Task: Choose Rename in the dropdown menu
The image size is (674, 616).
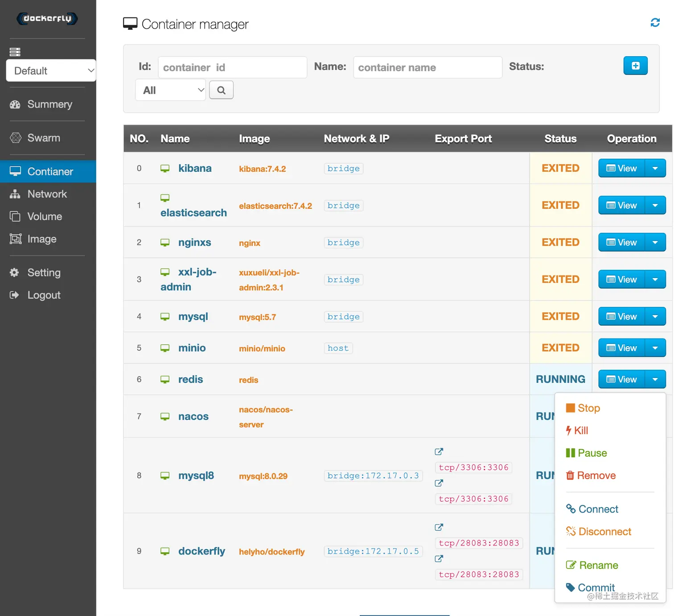Action: (x=592, y=565)
